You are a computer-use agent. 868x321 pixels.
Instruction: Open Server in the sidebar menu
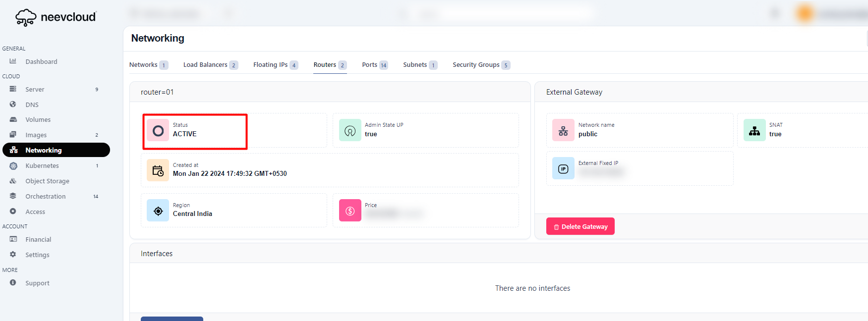[x=35, y=90]
